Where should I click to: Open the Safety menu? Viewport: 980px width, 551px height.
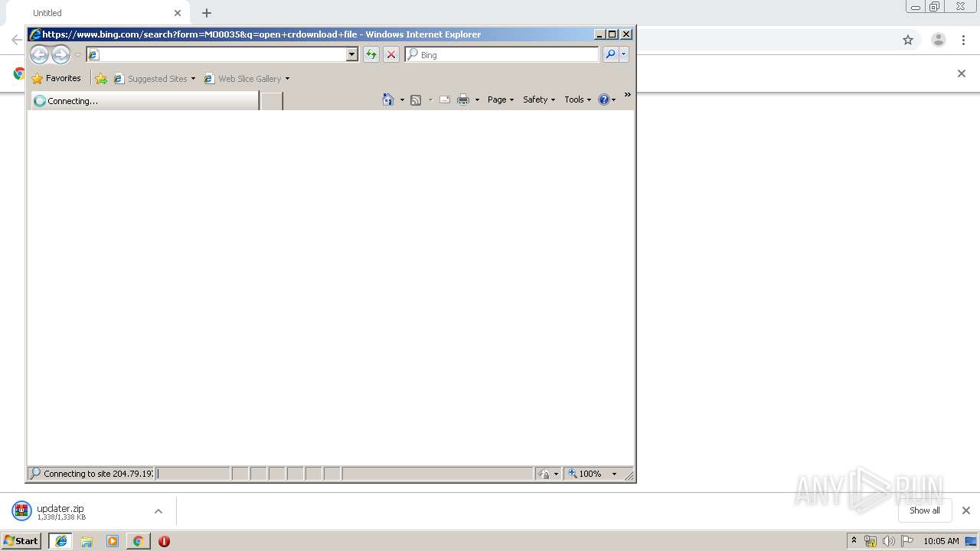(539, 99)
